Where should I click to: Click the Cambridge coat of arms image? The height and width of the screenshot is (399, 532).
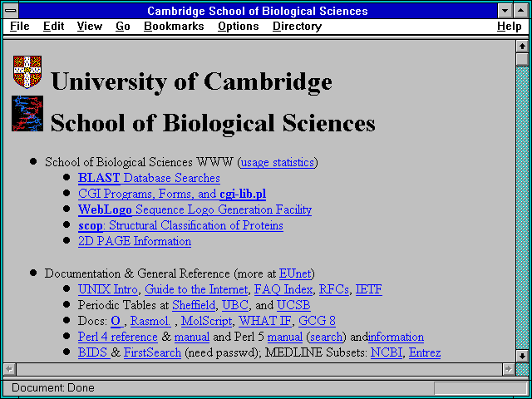click(x=27, y=72)
